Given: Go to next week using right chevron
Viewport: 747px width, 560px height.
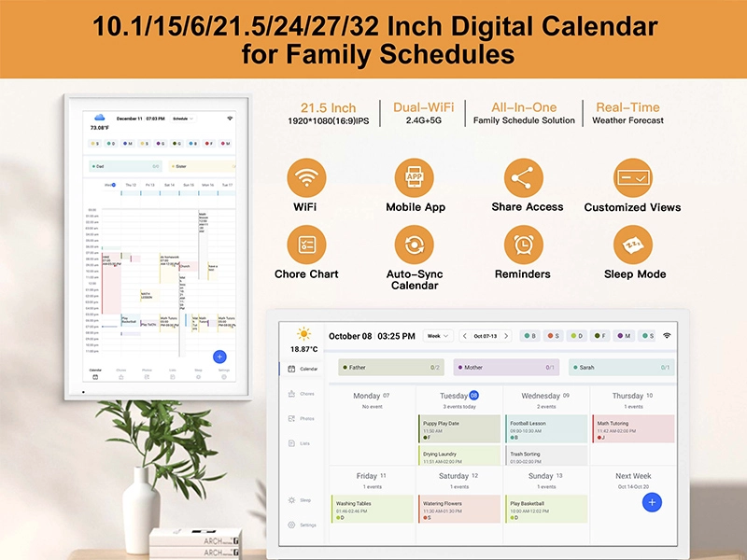Looking at the screenshot, I should (x=507, y=335).
